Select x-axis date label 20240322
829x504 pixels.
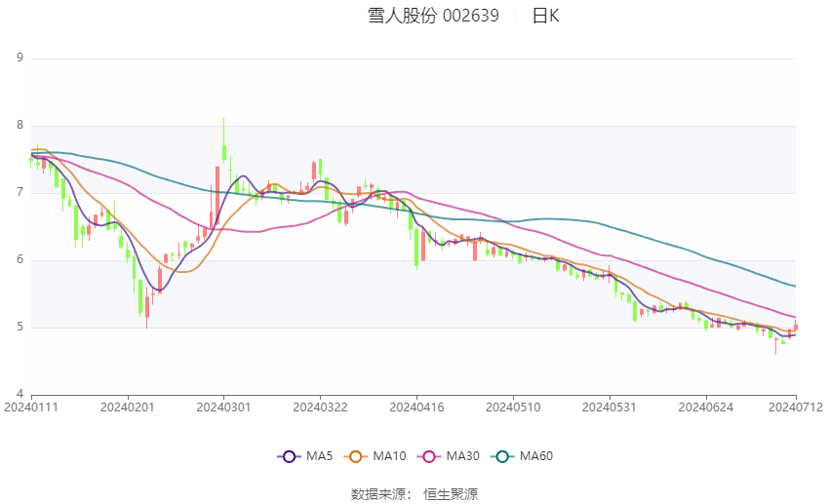321,407
